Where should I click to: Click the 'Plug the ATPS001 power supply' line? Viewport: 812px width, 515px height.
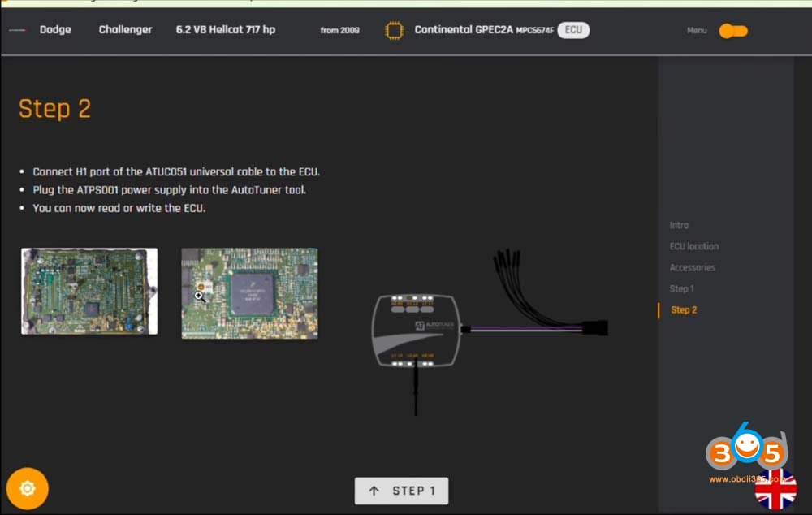(x=170, y=190)
